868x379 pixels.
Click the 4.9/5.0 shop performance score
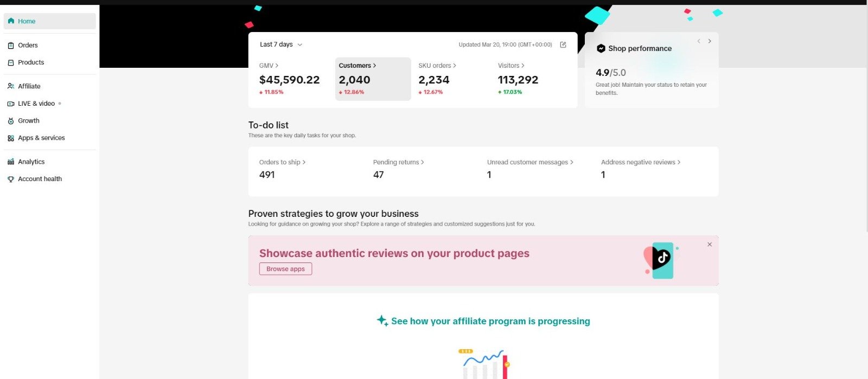click(611, 73)
